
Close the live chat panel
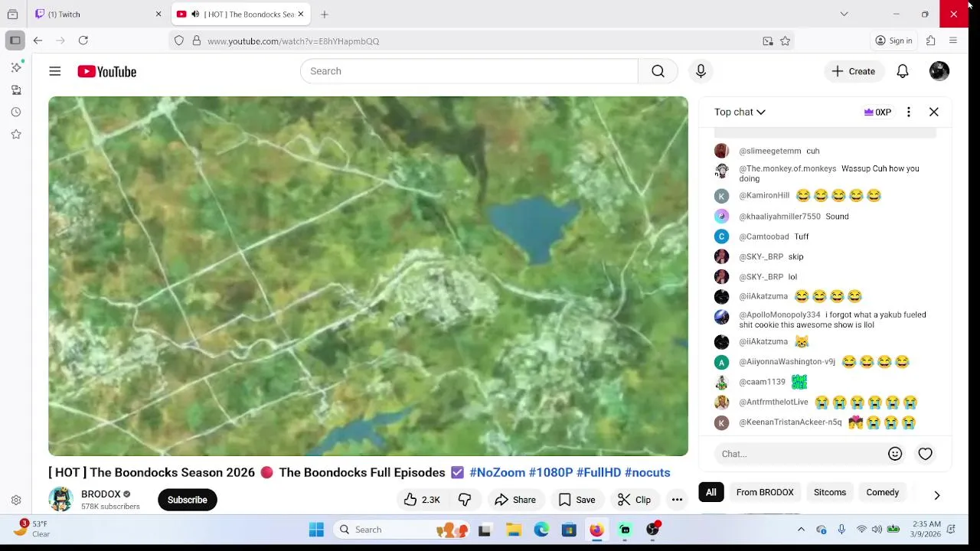(933, 112)
